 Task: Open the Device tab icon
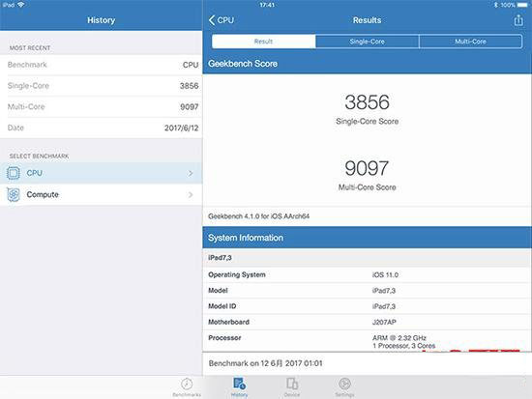292,384
